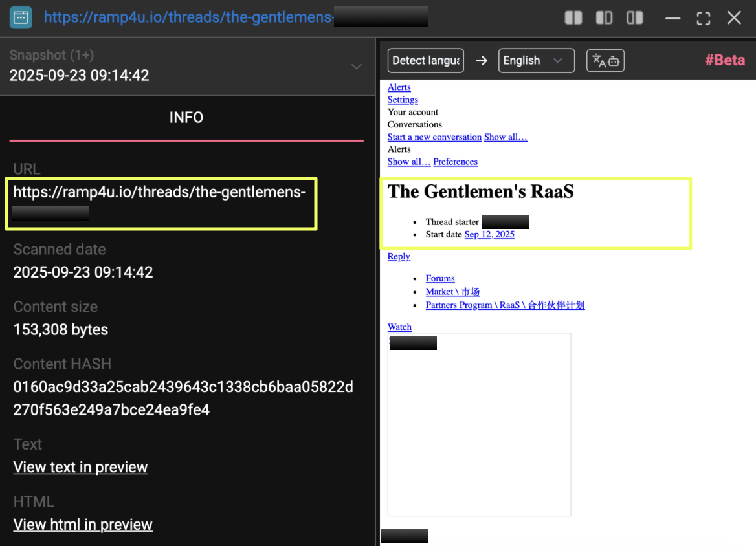Click the Settings link in the preview
Screen dimensions: 756x546
point(403,100)
